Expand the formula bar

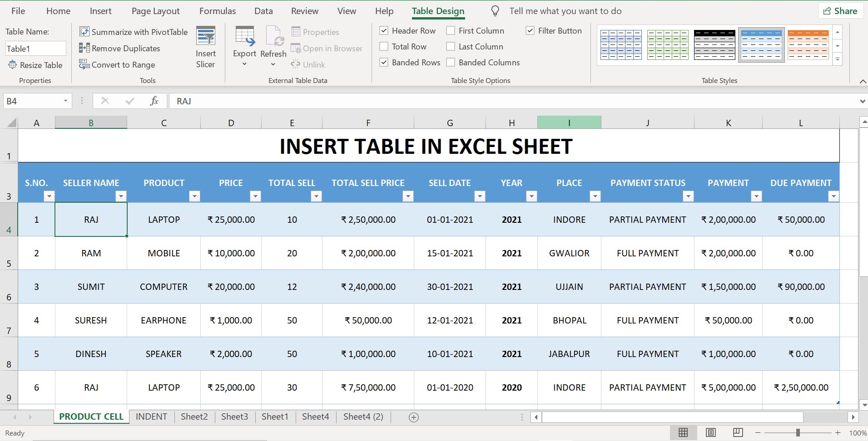tap(862, 101)
